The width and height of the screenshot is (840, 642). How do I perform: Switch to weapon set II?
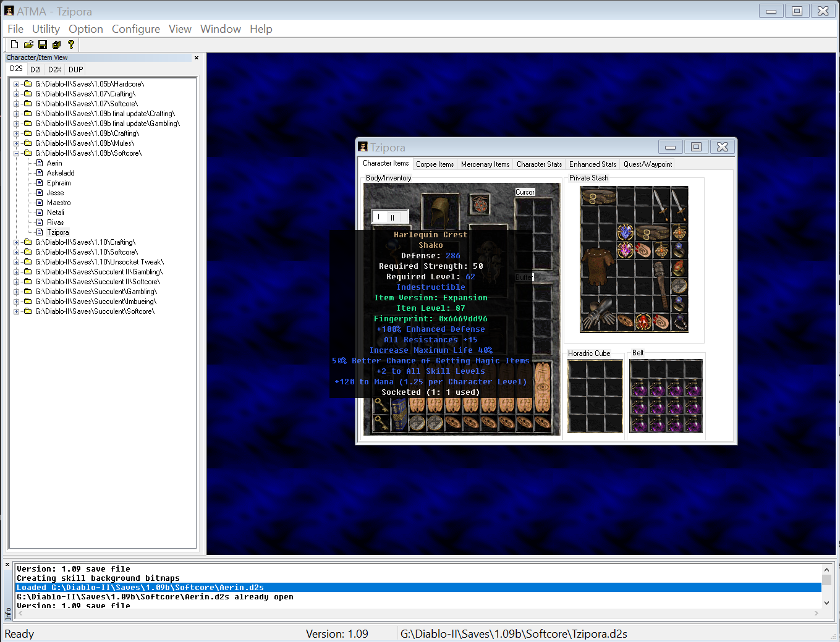(392, 217)
